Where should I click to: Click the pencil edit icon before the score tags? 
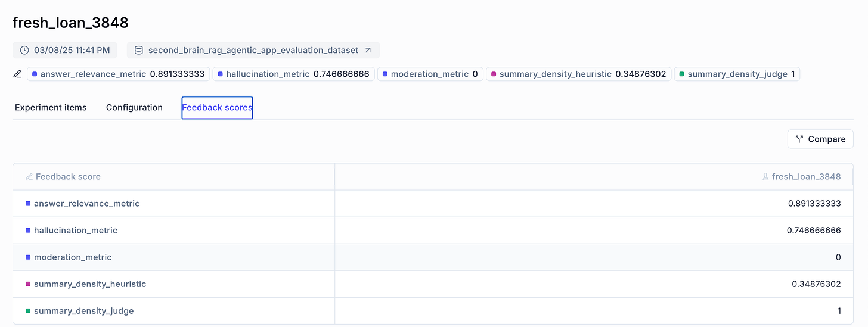pos(17,74)
